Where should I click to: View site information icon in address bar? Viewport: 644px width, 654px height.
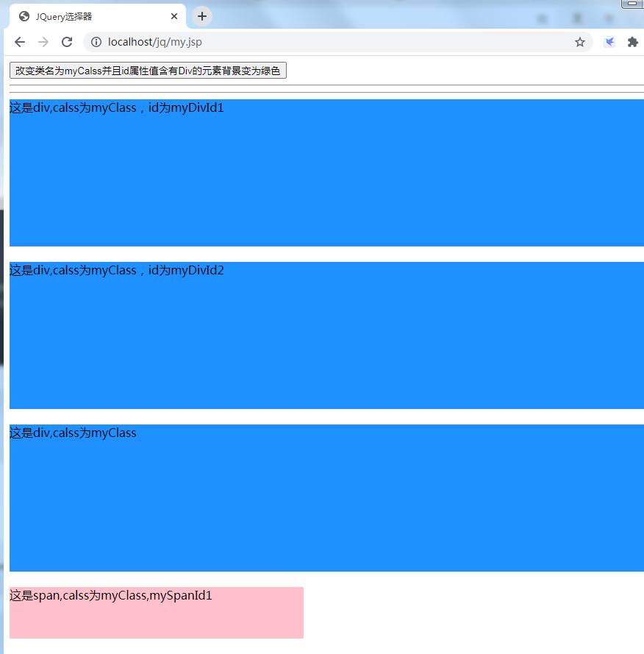coord(96,42)
